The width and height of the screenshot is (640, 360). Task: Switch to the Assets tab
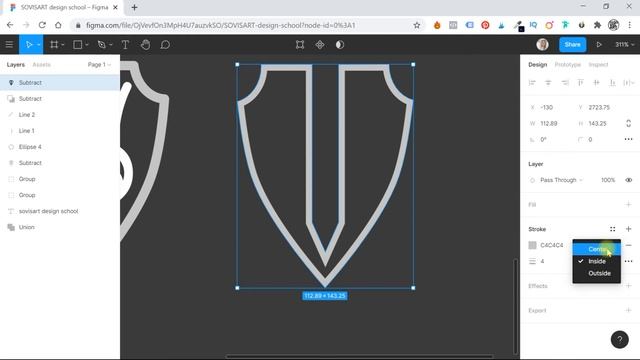(41, 64)
